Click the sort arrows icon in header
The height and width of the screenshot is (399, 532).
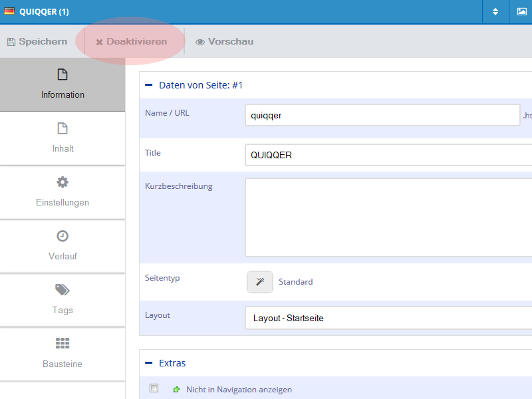495,12
